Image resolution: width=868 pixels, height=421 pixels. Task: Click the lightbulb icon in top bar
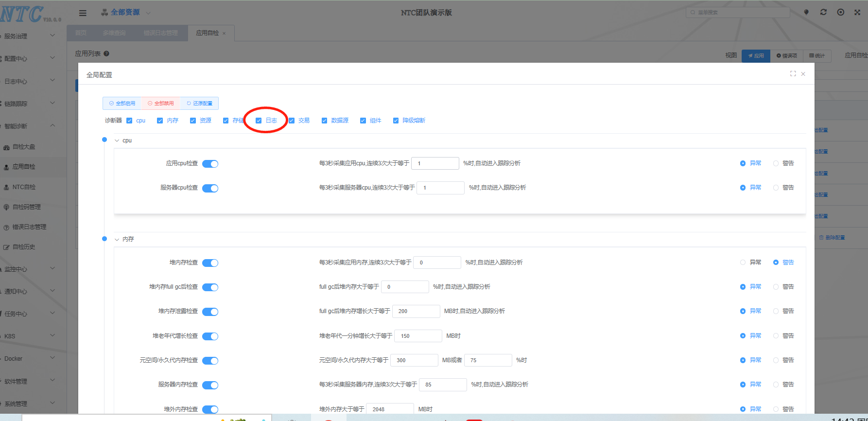tap(806, 12)
